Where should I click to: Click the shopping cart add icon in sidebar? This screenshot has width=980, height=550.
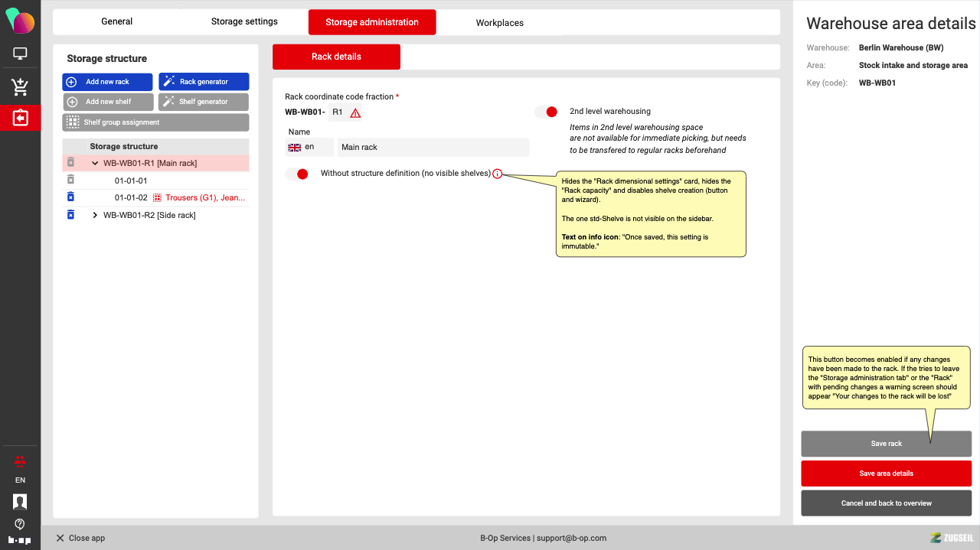20,87
